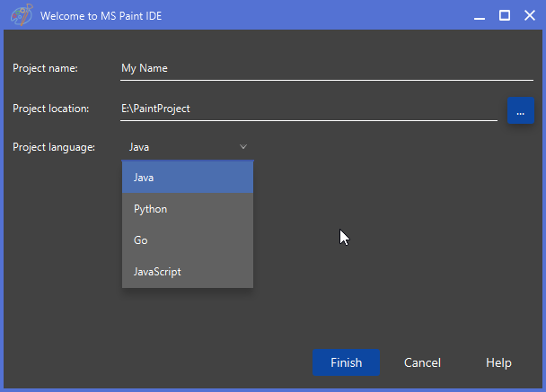Image resolution: width=546 pixels, height=392 pixels.
Task: Click the Project language combo box showing Java
Action: point(188,147)
